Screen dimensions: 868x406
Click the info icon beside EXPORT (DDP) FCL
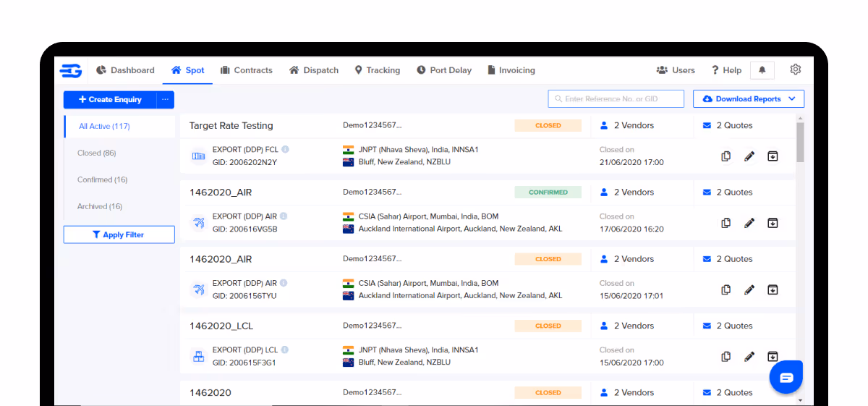coord(285,150)
